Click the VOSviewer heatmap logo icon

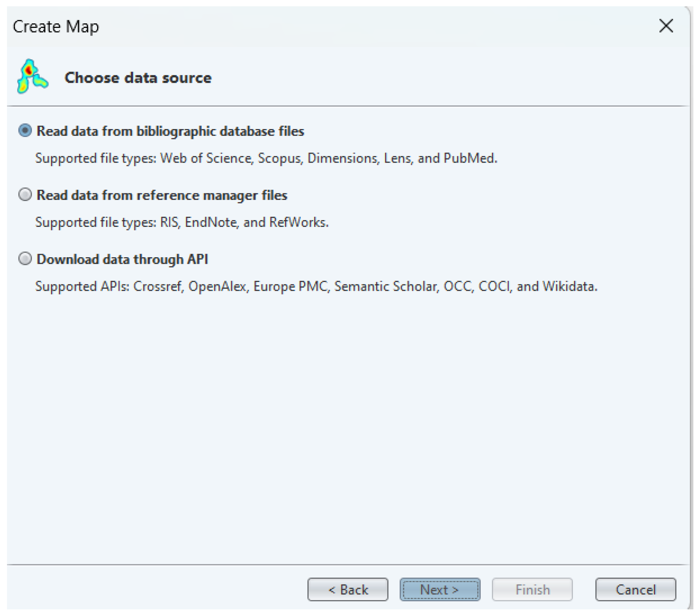[32, 76]
